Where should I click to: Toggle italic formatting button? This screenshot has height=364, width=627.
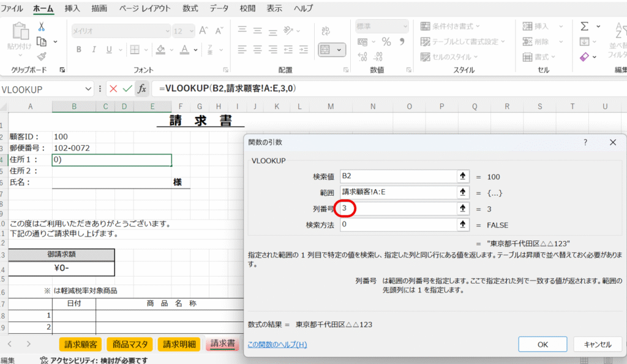pos(94,50)
